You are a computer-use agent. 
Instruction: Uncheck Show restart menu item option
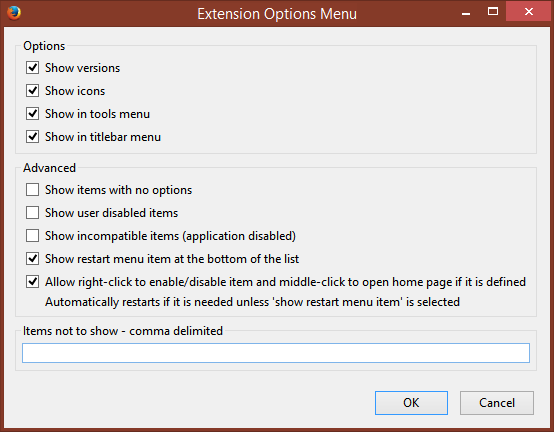(33, 259)
